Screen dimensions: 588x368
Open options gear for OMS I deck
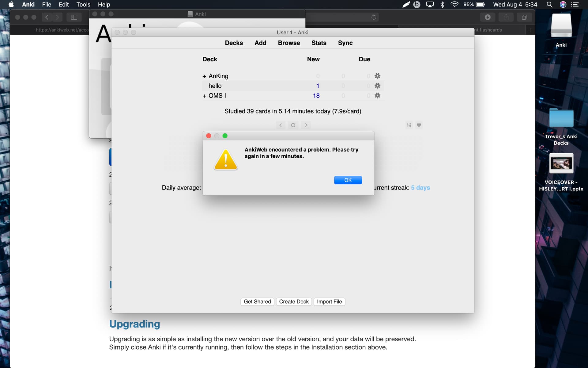(x=377, y=95)
